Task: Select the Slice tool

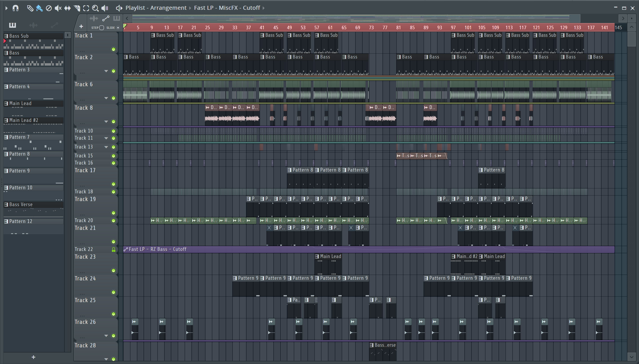Action: (x=77, y=8)
